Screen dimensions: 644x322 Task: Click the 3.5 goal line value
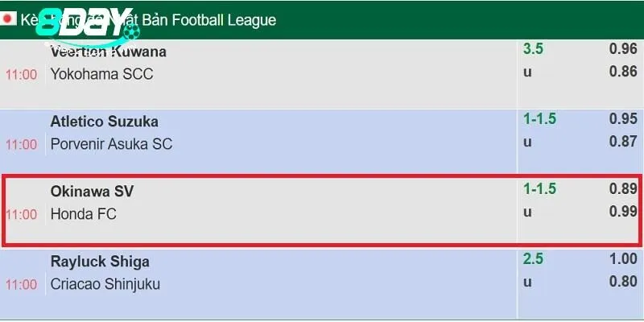click(x=533, y=49)
